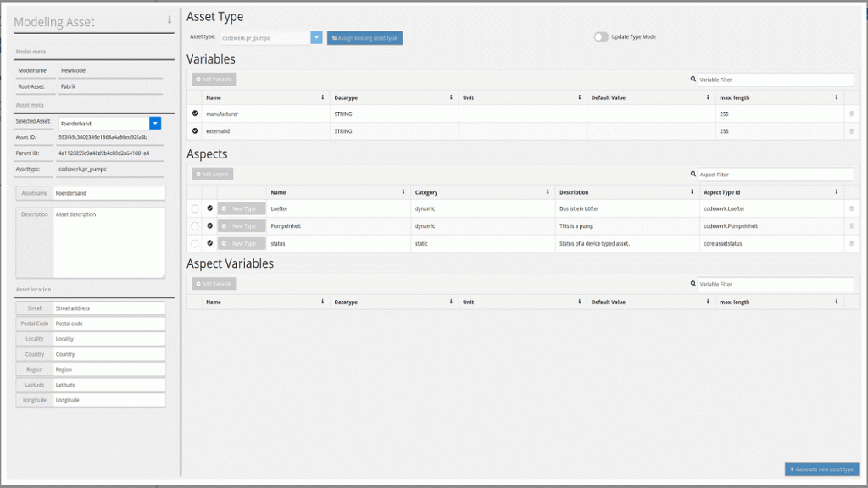The height and width of the screenshot is (488, 868).
Task: Click Assign existing asset type button
Action: [364, 38]
